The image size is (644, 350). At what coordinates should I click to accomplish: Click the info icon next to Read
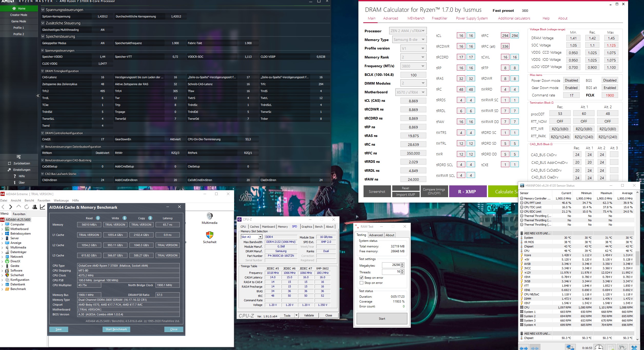(x=98, y=218)
